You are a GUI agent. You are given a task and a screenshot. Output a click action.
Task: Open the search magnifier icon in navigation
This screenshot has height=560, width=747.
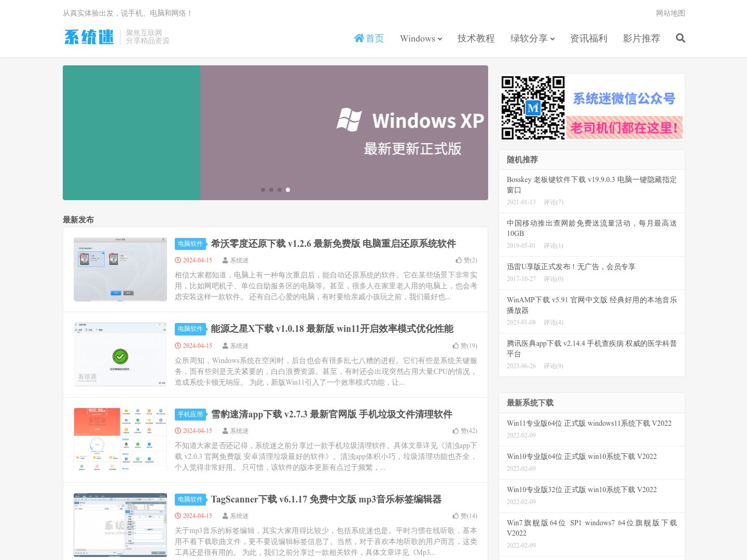(x=681, y=38)
